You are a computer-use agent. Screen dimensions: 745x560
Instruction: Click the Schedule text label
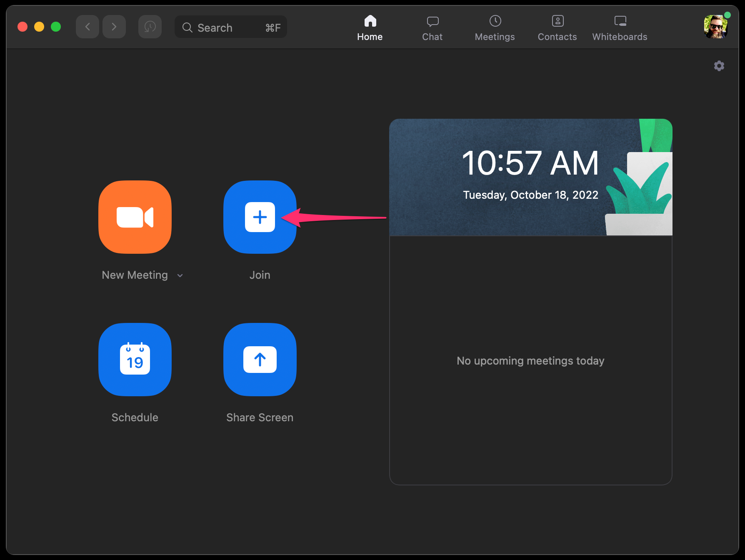(x=135, y=417)
